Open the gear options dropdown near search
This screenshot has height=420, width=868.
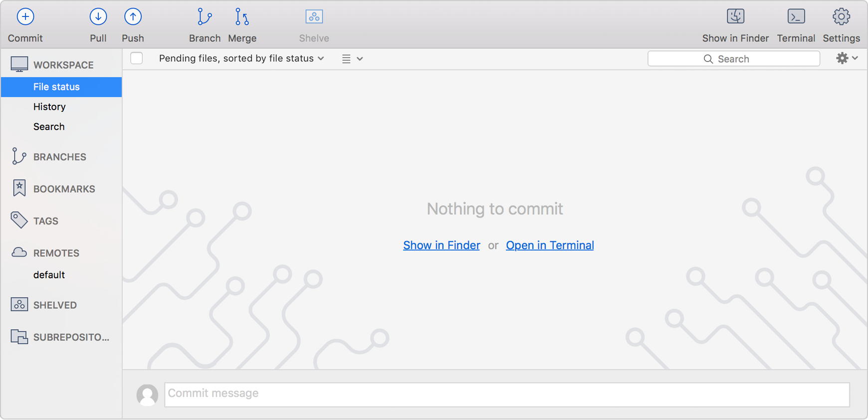click(847, 58)
